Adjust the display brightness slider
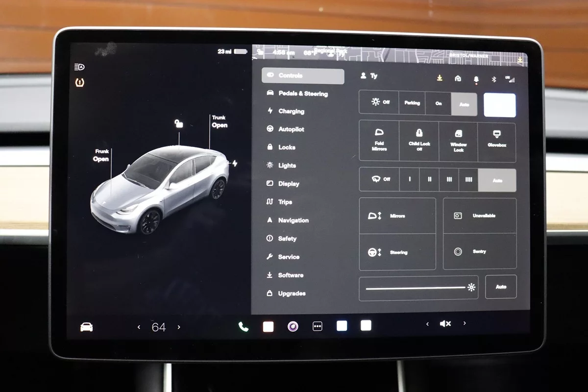588x392 pixels. [416, 288]
